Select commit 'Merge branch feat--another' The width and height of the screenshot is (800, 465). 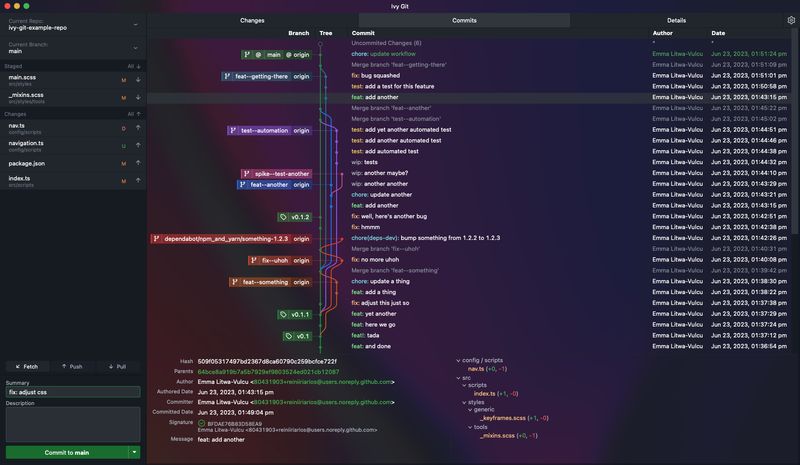[469, 108]
